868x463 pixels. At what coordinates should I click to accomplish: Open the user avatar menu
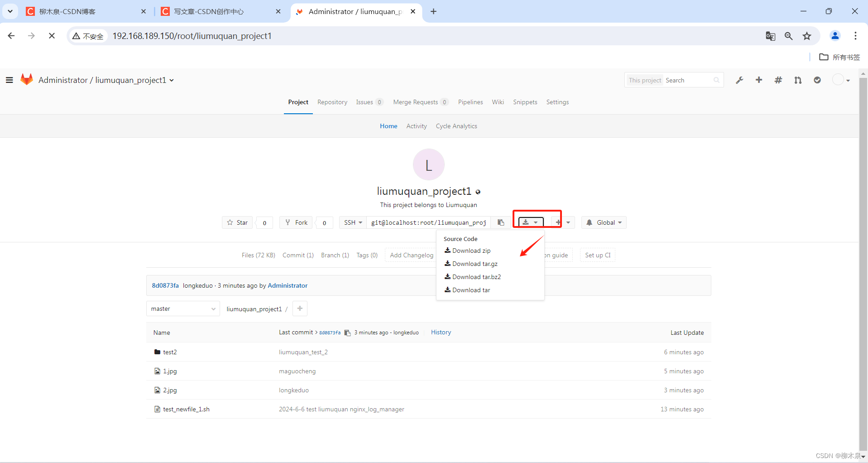click(841, 80)
